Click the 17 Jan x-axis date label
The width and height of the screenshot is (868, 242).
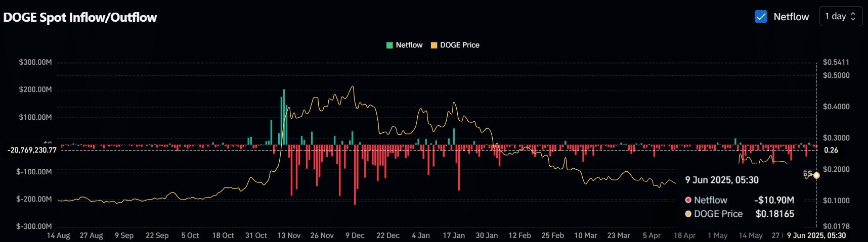pos(454,235)
